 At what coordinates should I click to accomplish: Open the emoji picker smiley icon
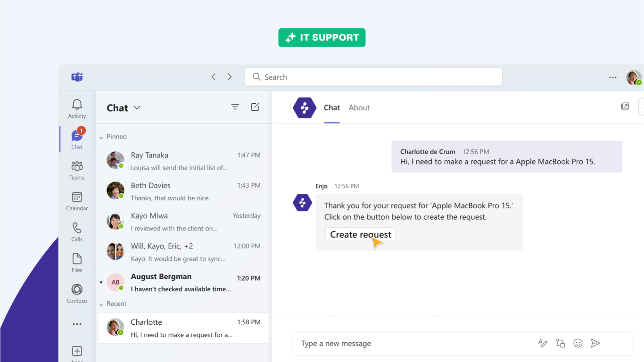(578, 343)
